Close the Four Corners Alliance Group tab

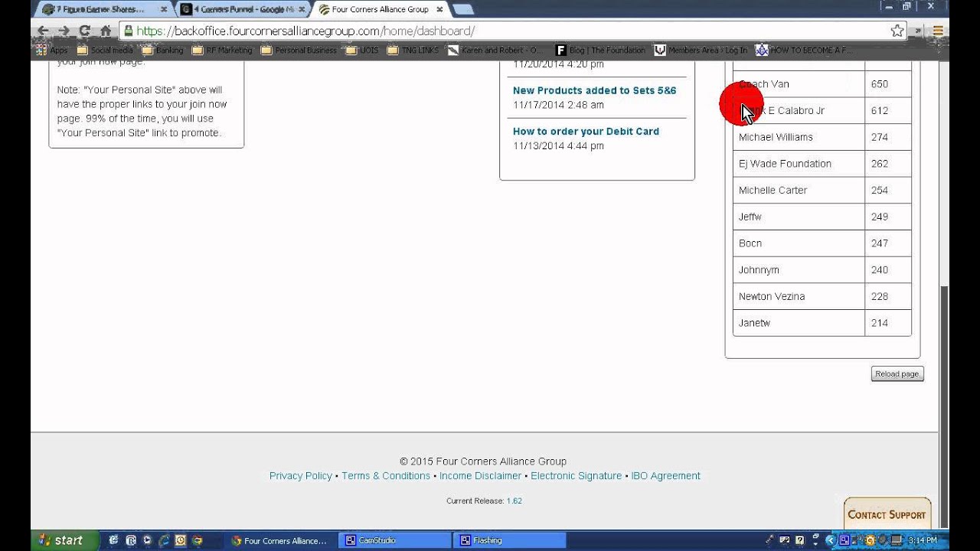click(439, 10)
